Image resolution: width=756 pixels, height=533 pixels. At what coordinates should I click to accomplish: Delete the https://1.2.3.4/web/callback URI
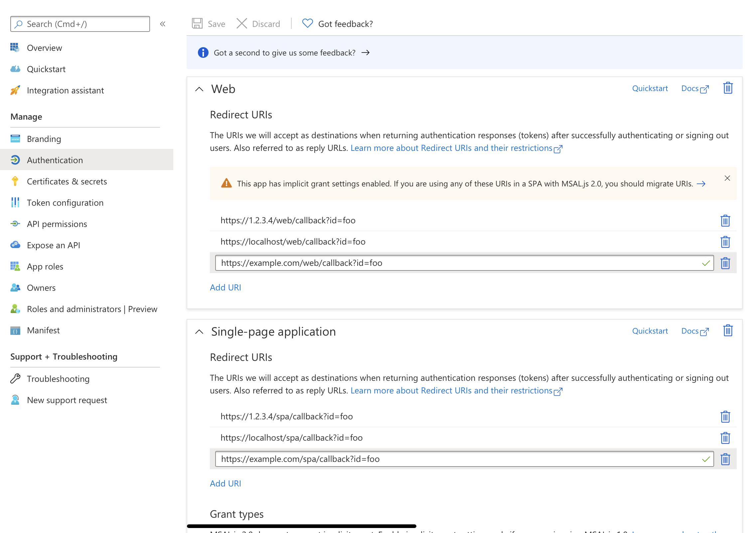[x=725, y=220]
